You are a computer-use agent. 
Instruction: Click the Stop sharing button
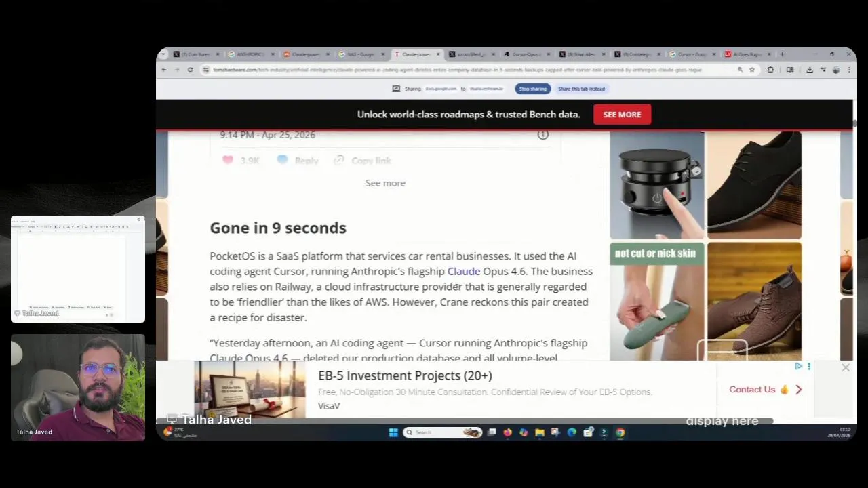pos(532,89)
